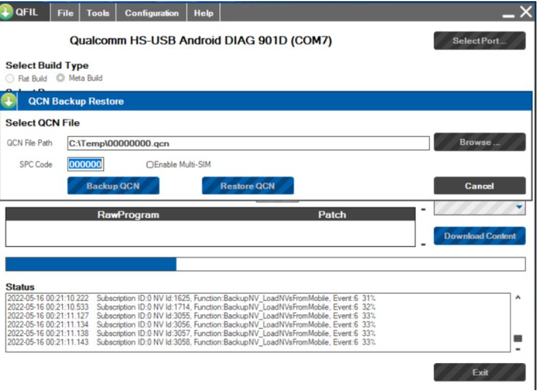The image size is (537, 392).
Task: Minimize the QFIL window
Action: [508, 15]
